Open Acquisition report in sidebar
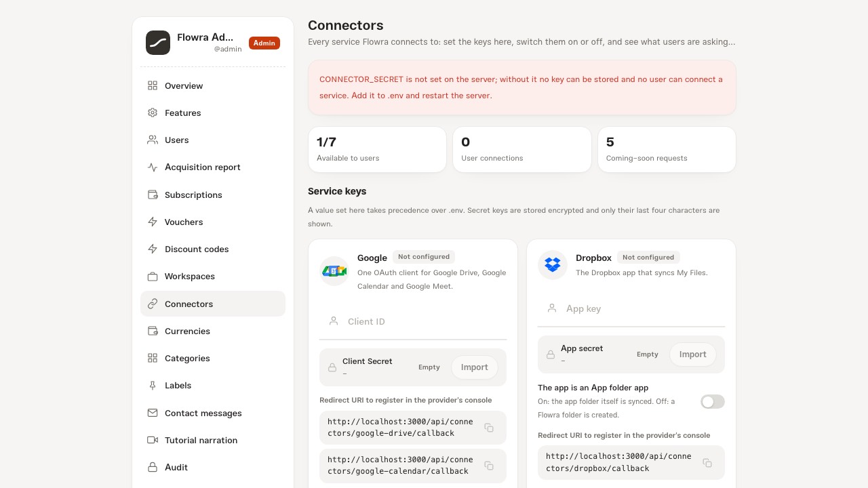 [213, 167]
